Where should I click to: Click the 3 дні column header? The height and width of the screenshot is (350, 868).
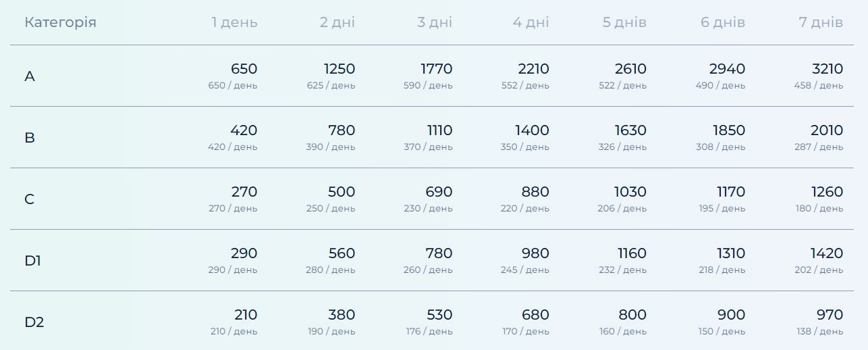click(435, 22)
